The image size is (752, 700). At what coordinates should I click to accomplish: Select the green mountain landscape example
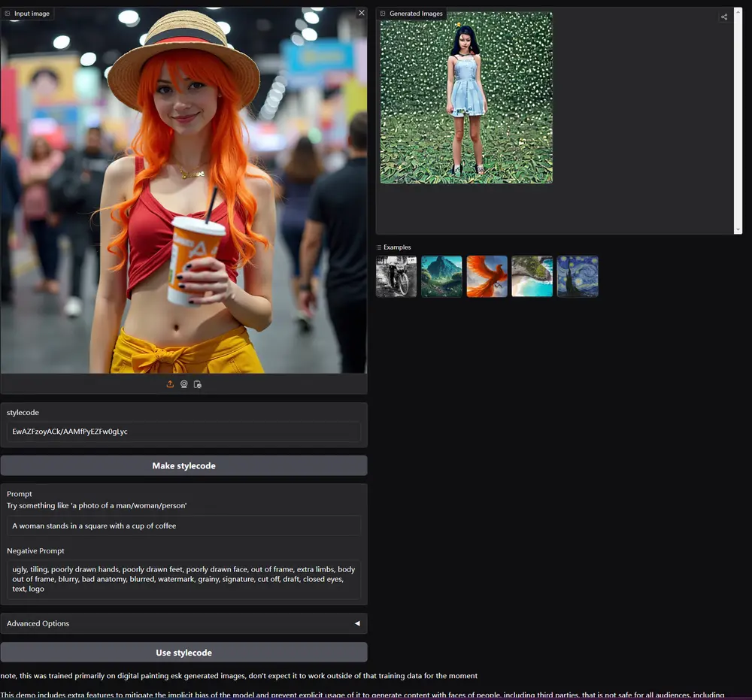[441, 276]
